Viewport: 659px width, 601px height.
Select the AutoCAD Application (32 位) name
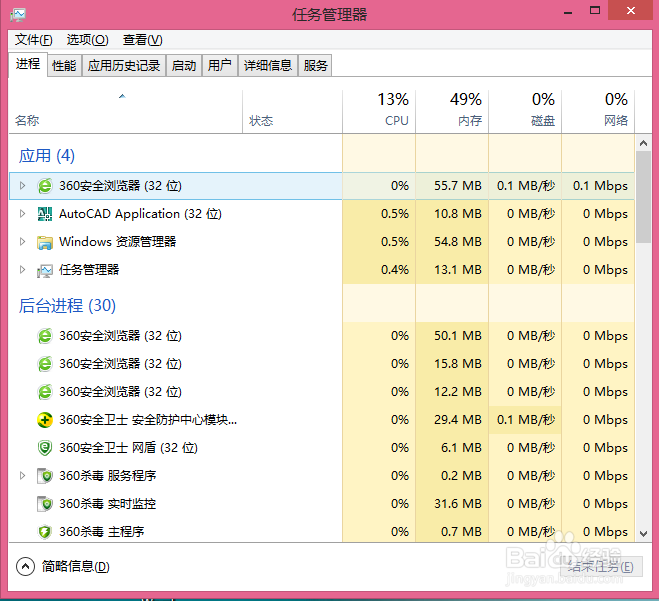(x=140, y=214)
